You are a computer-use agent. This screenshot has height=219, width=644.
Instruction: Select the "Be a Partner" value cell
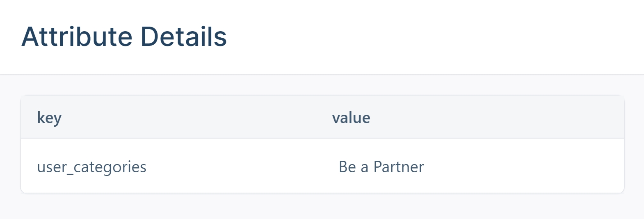[381, 167]
